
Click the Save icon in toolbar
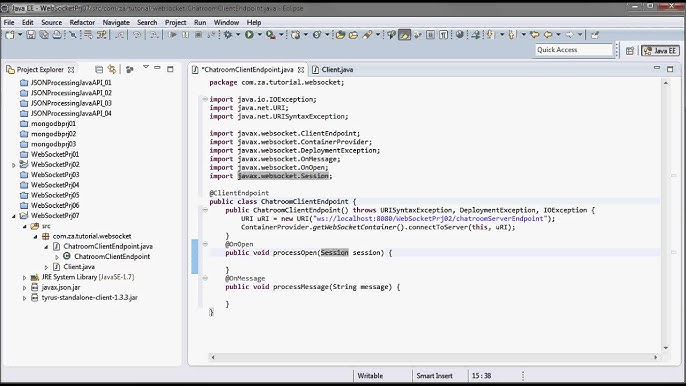point(31,35)
